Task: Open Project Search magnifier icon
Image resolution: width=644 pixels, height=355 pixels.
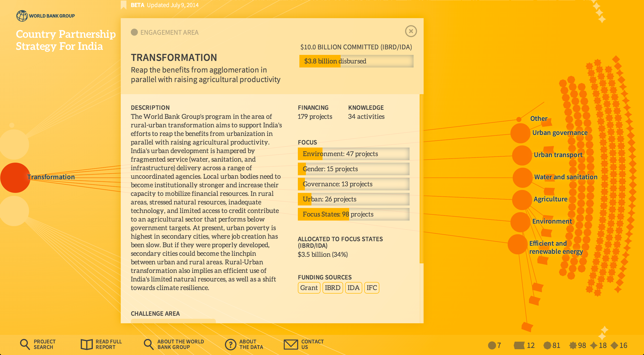Action: [x=25, y=344]
